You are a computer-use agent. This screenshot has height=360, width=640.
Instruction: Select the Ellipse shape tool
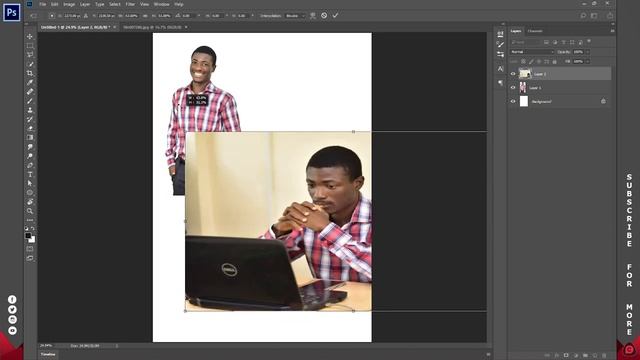click(30, 193)
